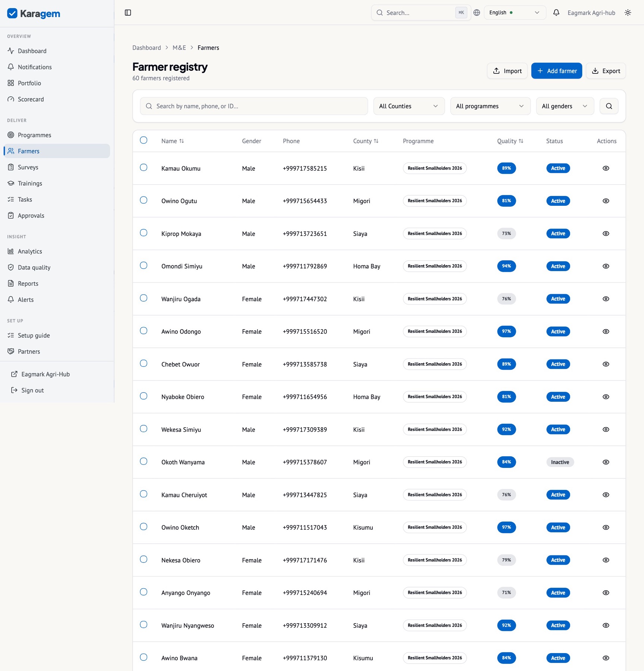Sort table by County column
This screenshot has height=671, width=644.
point(366,141)
